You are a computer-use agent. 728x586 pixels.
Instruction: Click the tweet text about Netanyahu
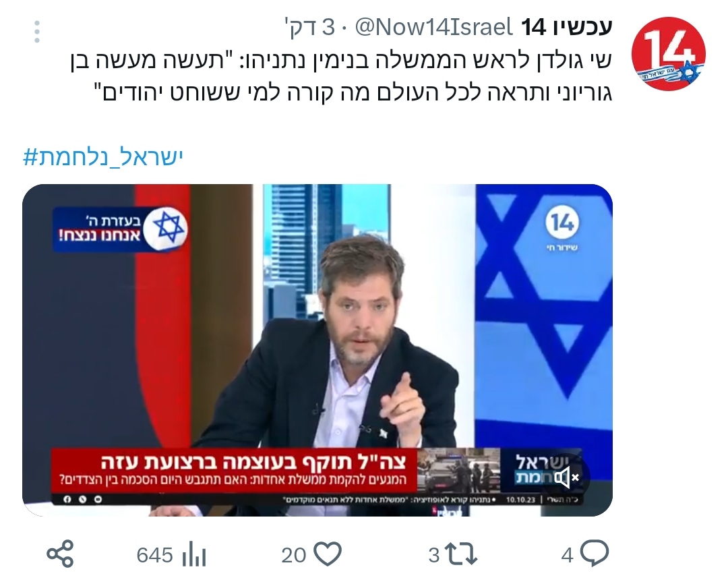tap(341, 77)
